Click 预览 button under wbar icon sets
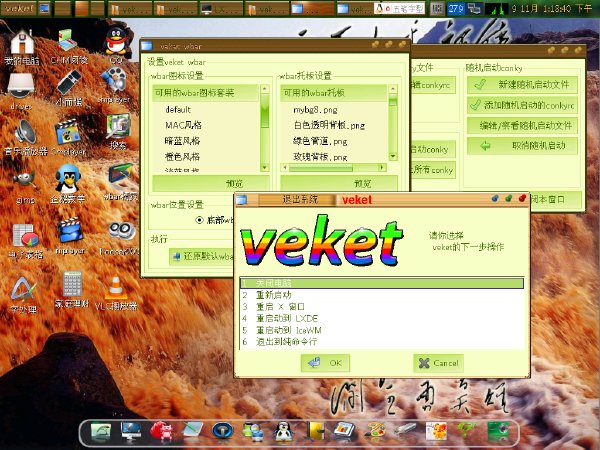The width and height of the screenshot is (600, 450). click(x=211, y=183)
